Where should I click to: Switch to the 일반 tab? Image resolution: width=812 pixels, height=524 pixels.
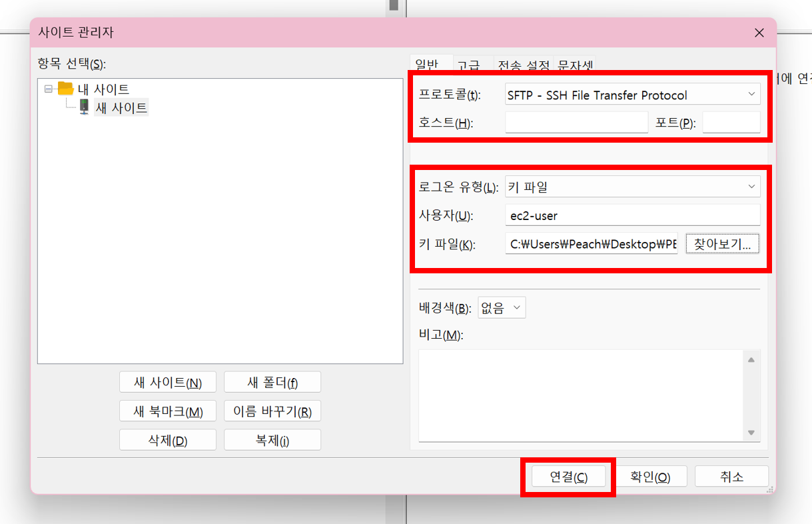pyautogui.click(x=427, y=64)
